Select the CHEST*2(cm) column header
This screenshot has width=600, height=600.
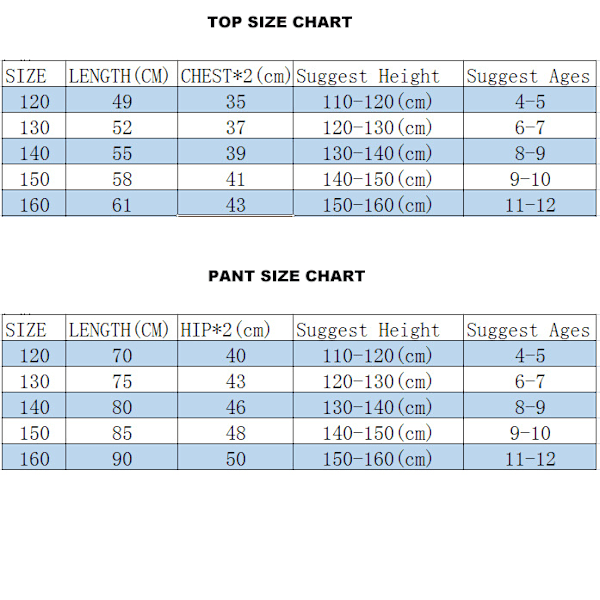[x=235, y=76]
